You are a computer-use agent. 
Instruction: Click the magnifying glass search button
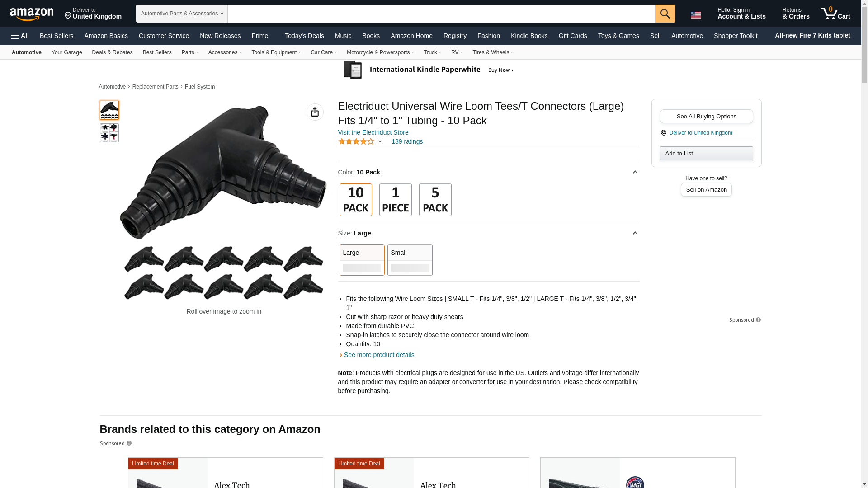click(x=665, y=14)
